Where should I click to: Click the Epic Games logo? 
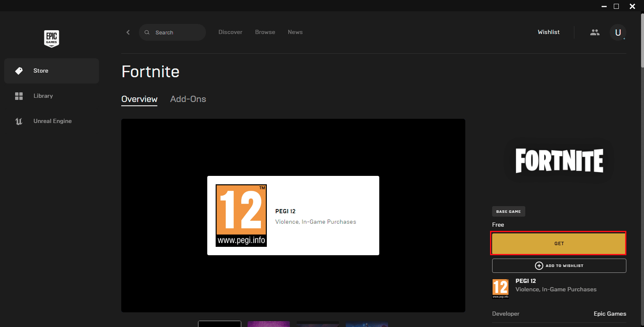(x=52, y=39)
